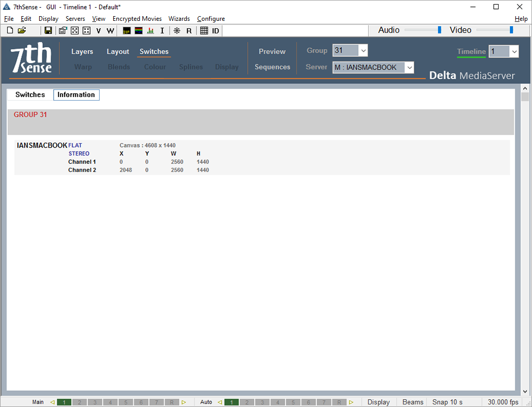Click the Timeline label link

pos(471,52)
